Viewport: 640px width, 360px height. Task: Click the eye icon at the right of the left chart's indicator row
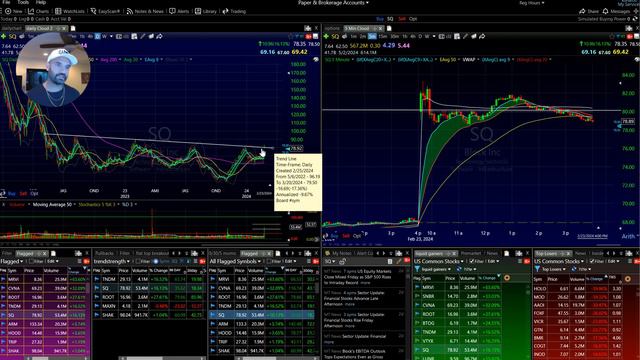(x=316, y=60)
